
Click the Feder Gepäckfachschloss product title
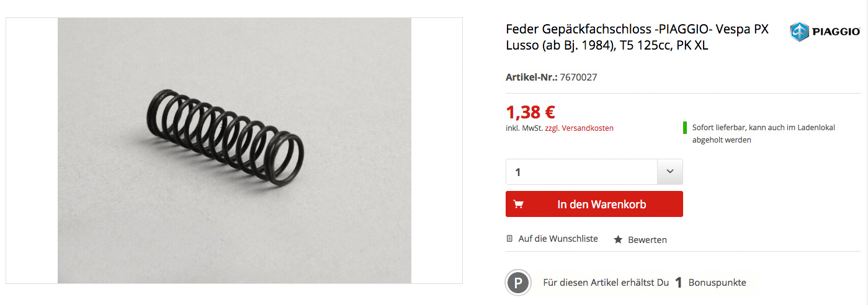[637, 37]
